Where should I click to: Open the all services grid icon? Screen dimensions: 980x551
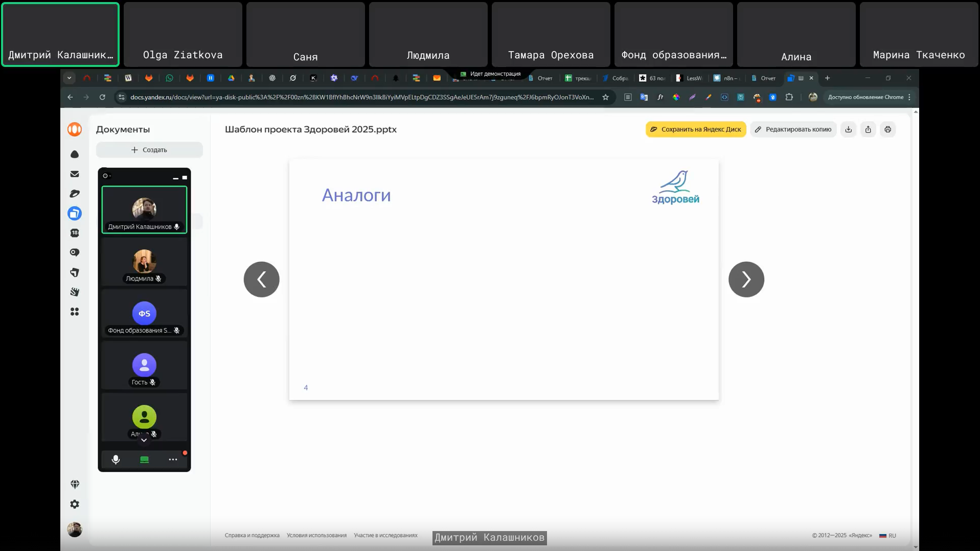click(x=75, y=312)
